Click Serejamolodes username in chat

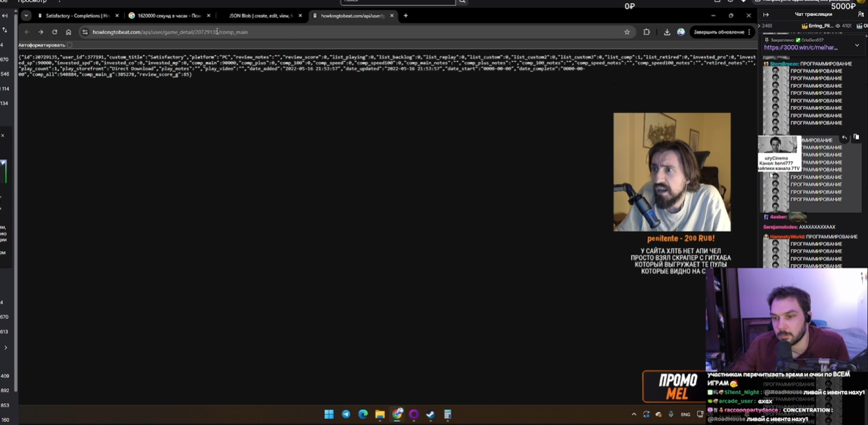click(780, 227)
